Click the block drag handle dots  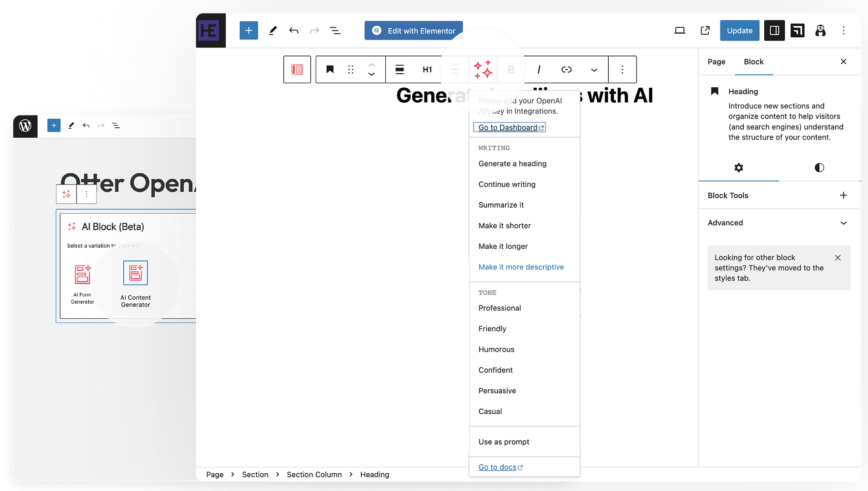[351, 70]
